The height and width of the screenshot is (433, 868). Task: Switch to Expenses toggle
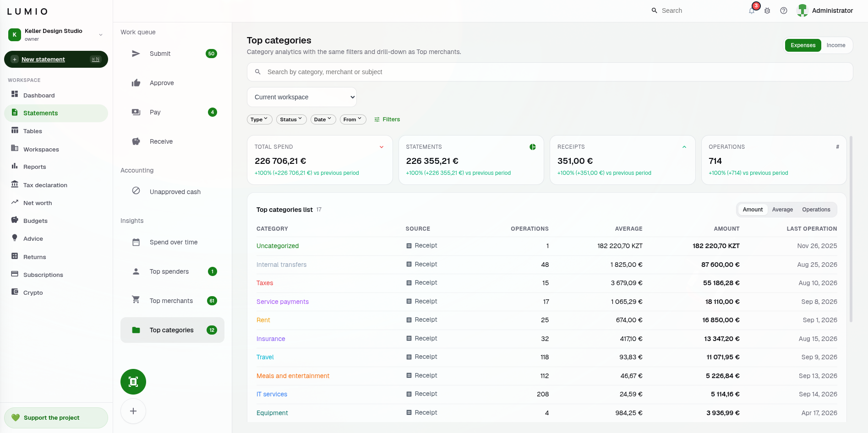(x=803, y=45)
